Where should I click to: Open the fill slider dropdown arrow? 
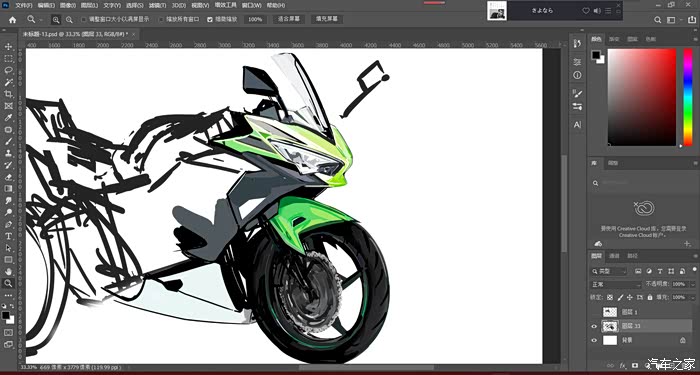[692, 297]
